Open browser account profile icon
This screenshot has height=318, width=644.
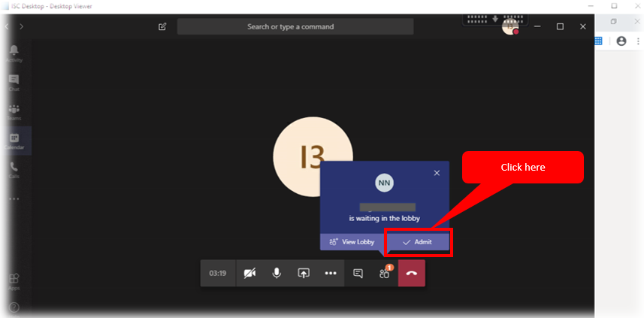click(x=621, y=41)
